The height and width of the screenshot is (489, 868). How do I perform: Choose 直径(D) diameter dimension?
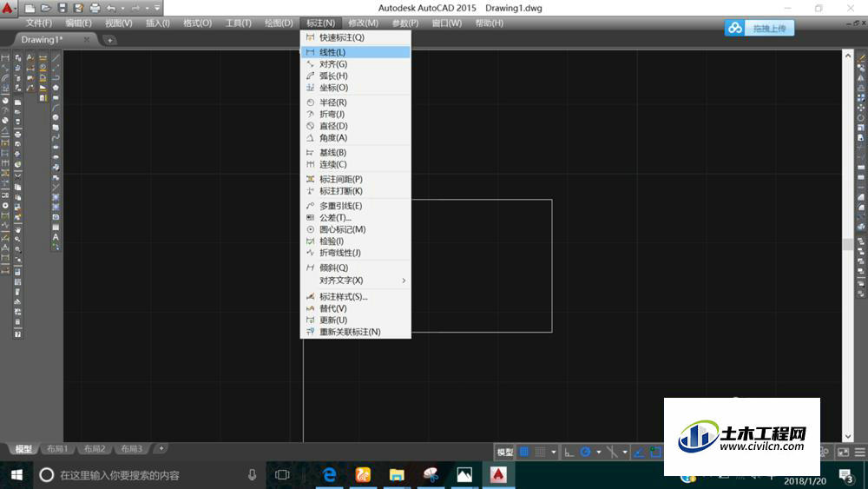355,126
